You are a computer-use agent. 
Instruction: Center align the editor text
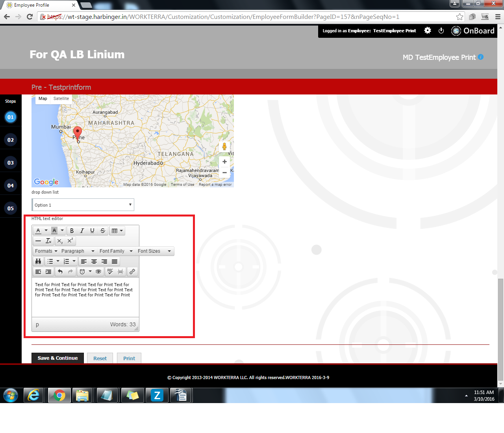pos(94,261)
